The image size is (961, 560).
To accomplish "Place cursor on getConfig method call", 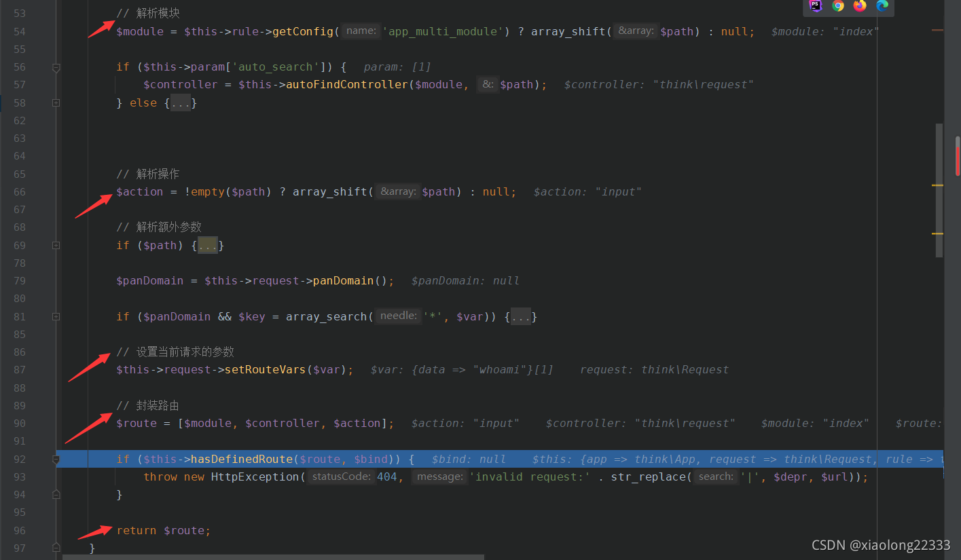I will (303, 31).
